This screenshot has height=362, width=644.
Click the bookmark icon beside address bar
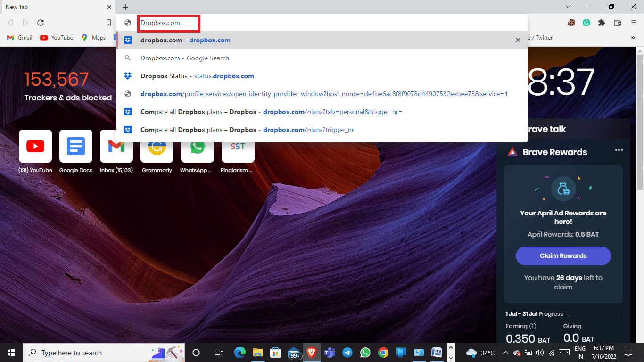[109, 23]
